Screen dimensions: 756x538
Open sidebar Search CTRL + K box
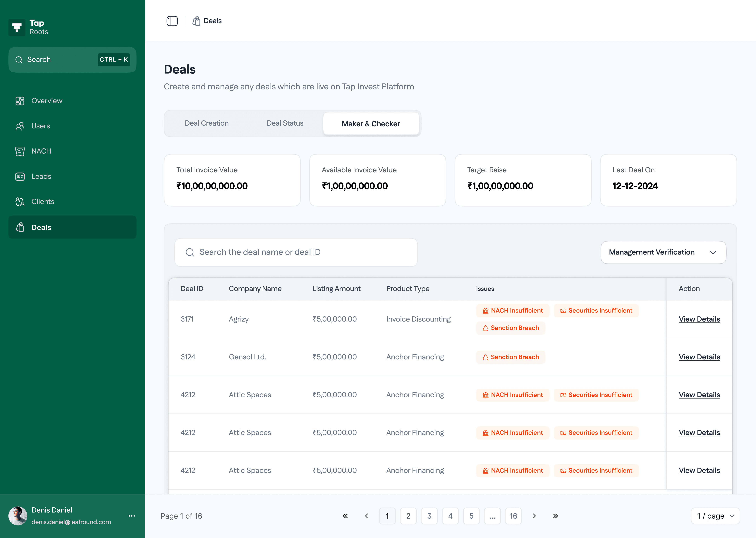72,60
